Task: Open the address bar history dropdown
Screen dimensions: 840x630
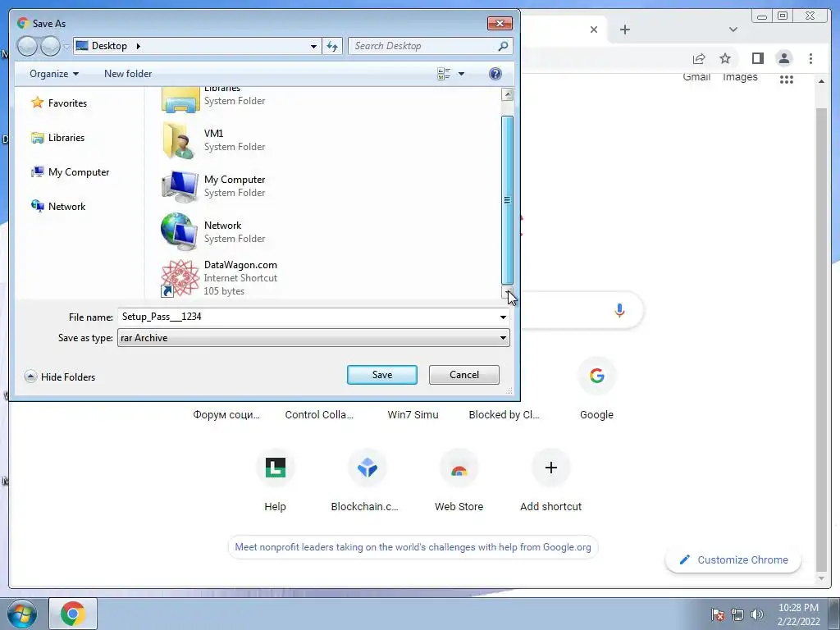Action: click(313, 47)
